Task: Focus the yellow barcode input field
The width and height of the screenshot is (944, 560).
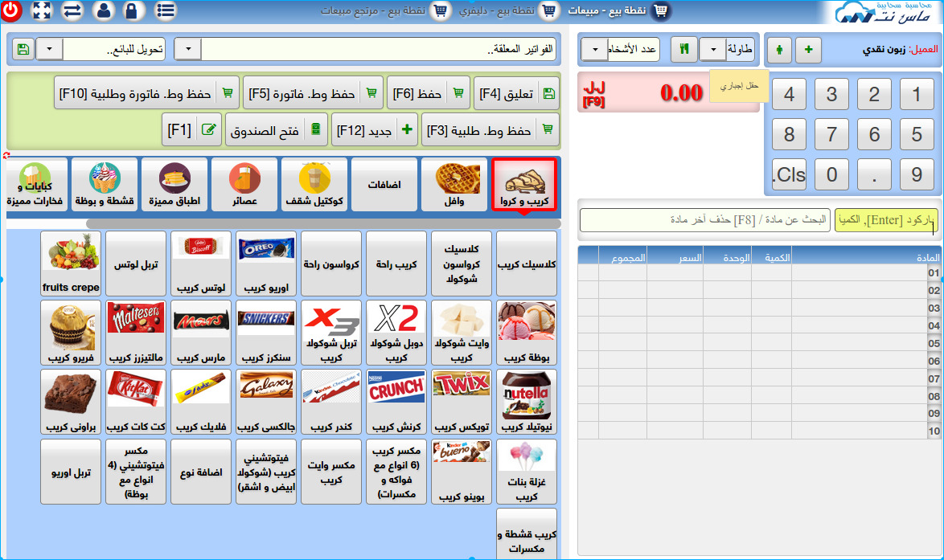Action: point(886,220)
